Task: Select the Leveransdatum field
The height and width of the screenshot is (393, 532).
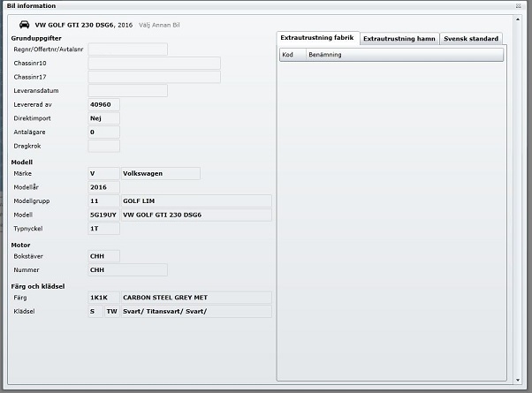Action: [x=127, y=90]
